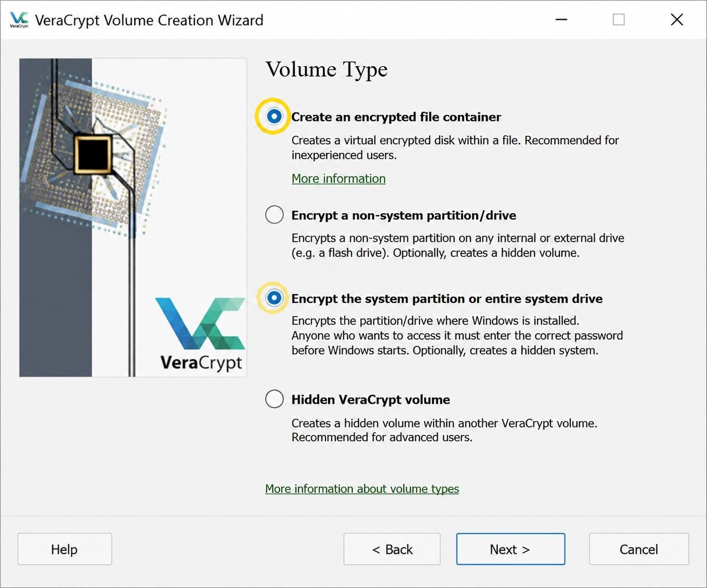707x588 pixels.
Task: Select the system partition encryption radio button
Action: click(x=274, y=298)
